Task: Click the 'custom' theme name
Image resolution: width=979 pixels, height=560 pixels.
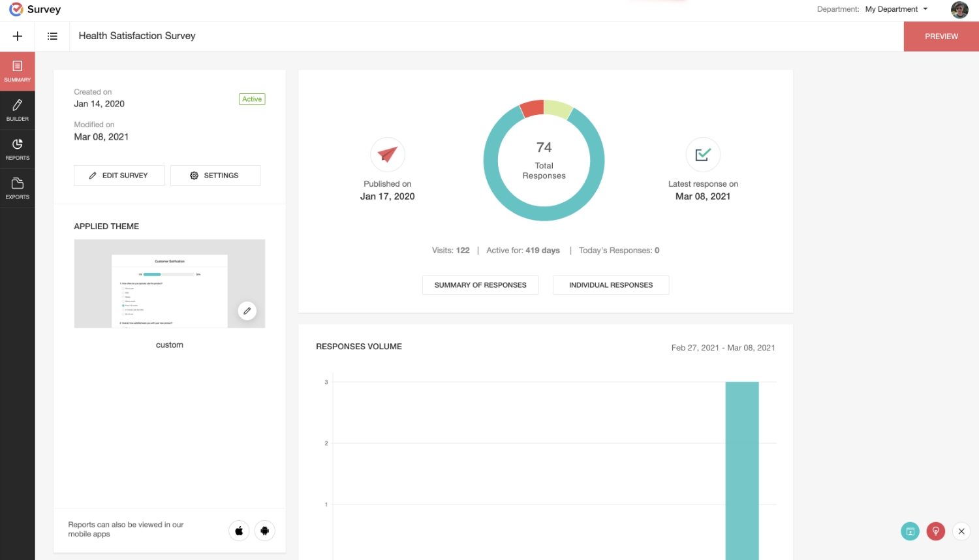Action: (170, 345)
